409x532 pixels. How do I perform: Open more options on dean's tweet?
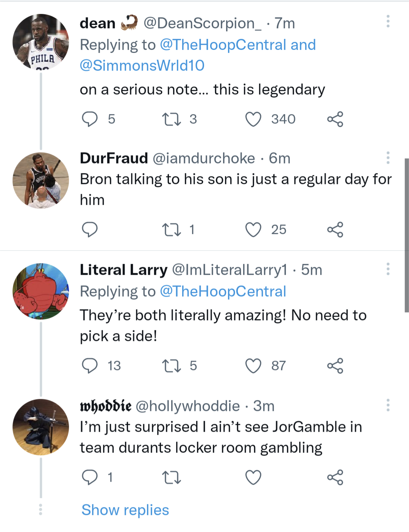pos(388,22)
